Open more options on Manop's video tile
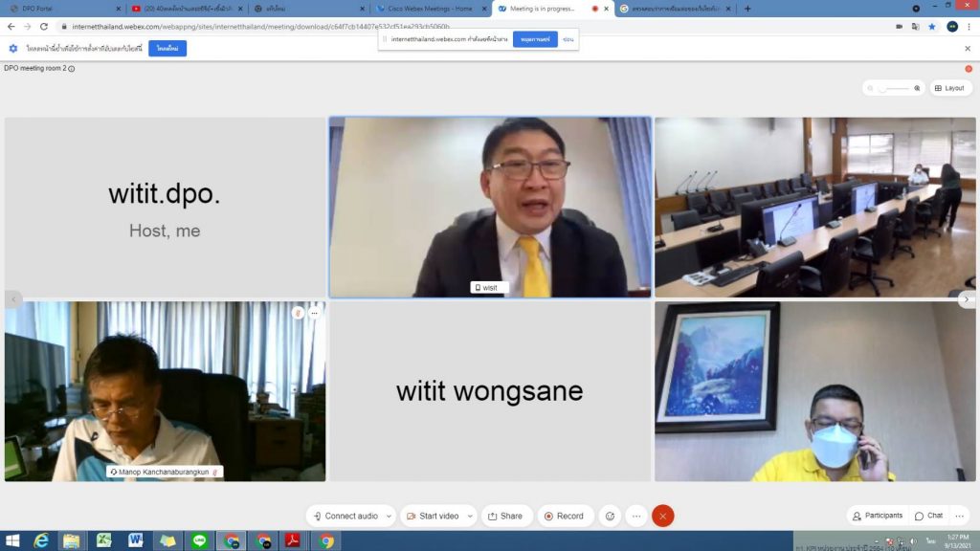The width and height of the screenshot is (980, 551). pyautogui.click(x=314, y=313)
